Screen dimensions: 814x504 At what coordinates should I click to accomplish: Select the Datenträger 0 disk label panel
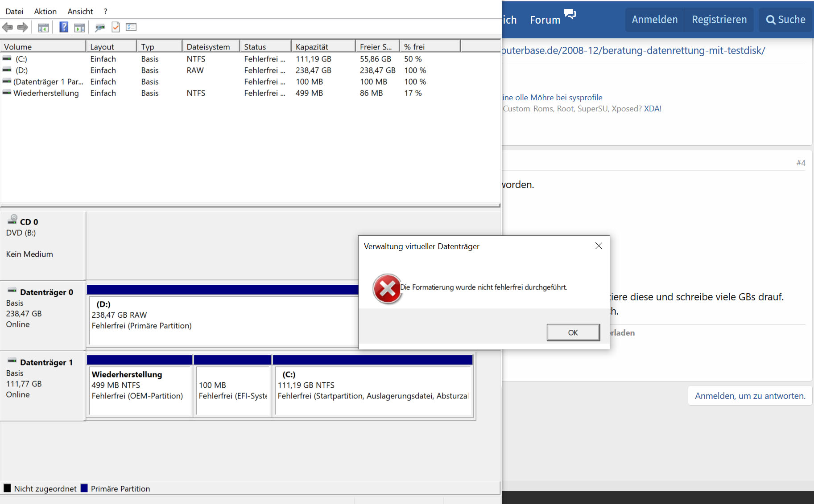coord(43,316)
